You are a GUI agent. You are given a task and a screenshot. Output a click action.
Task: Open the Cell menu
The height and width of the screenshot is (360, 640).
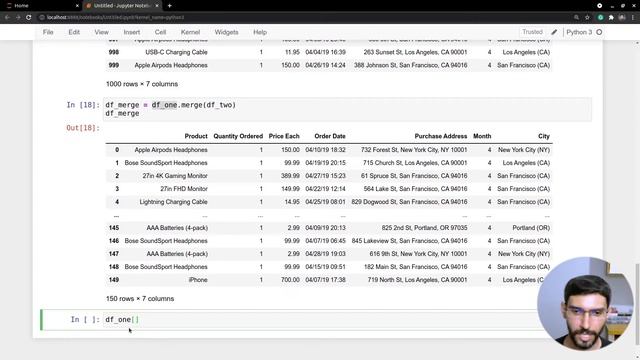click(x=160, y=32)
